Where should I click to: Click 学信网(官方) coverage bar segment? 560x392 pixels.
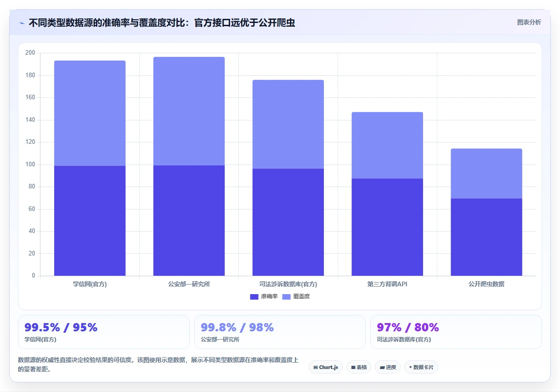coord(90,113)
